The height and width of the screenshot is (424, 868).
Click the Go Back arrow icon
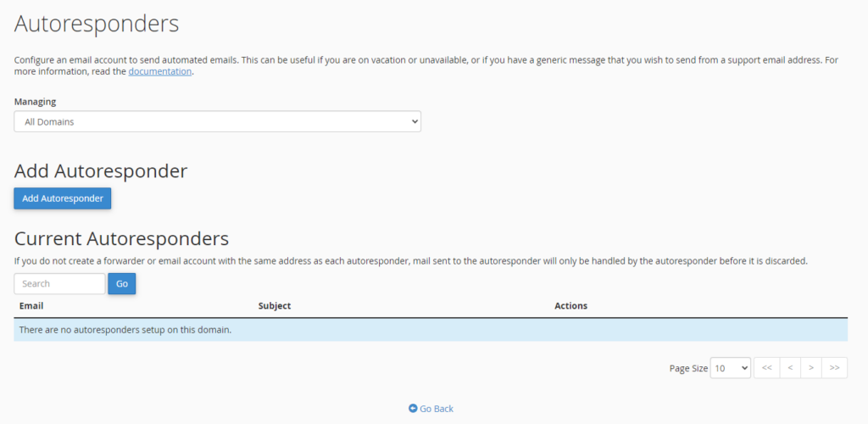click(413, 409)
